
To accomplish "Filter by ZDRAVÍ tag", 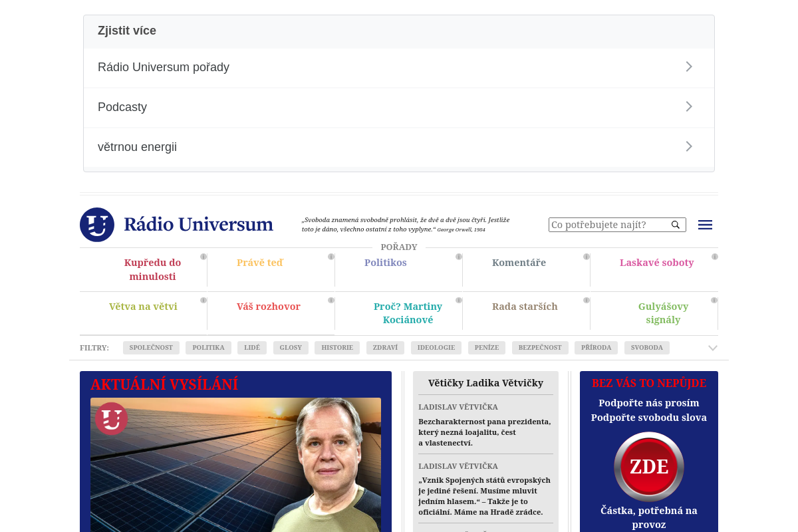I will [385, 348].
